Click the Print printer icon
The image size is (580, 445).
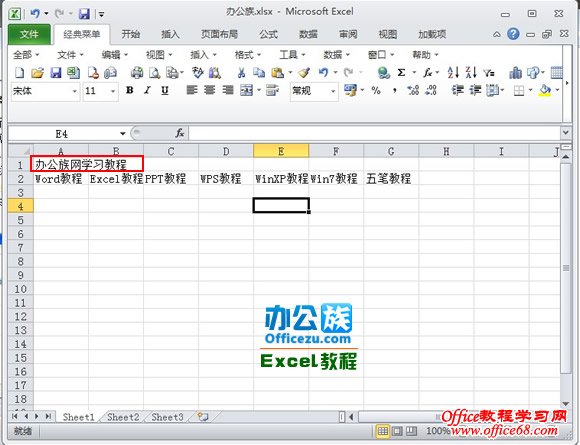coord(137,73)
